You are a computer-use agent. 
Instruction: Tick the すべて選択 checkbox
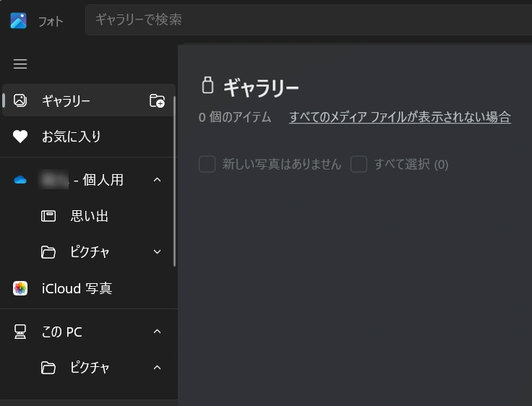tap(359, 164)
